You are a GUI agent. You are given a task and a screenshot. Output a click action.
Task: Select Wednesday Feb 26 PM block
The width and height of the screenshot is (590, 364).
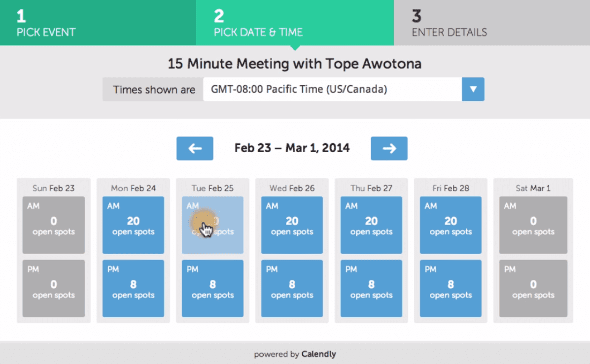click(x=292, y=289)
